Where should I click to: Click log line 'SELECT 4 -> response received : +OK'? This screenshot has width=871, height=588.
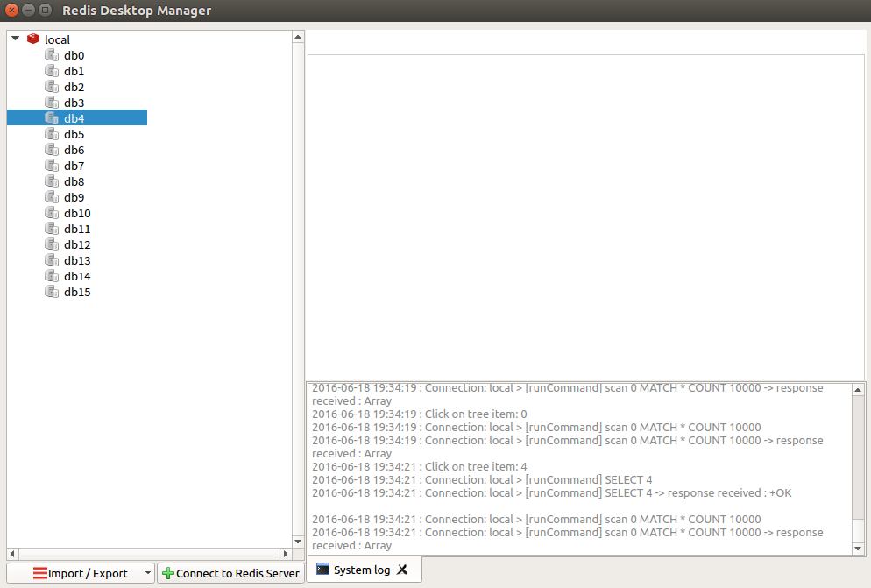551,493
